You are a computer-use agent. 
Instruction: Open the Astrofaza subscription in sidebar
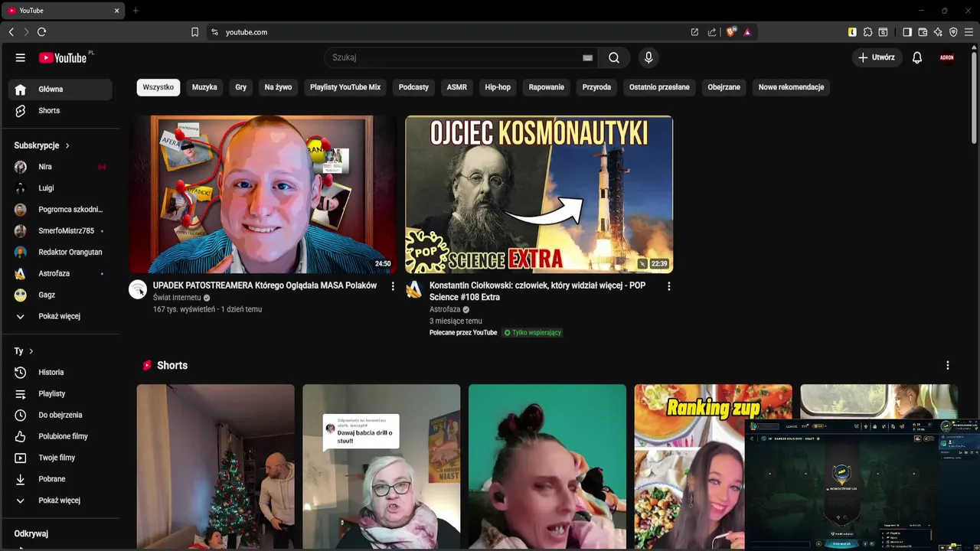60,274
